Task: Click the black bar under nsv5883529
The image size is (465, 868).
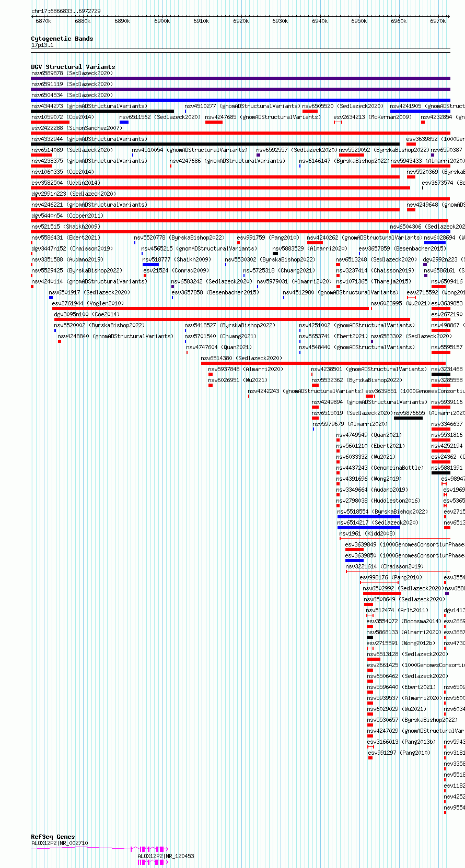Action: pos(275,254)
